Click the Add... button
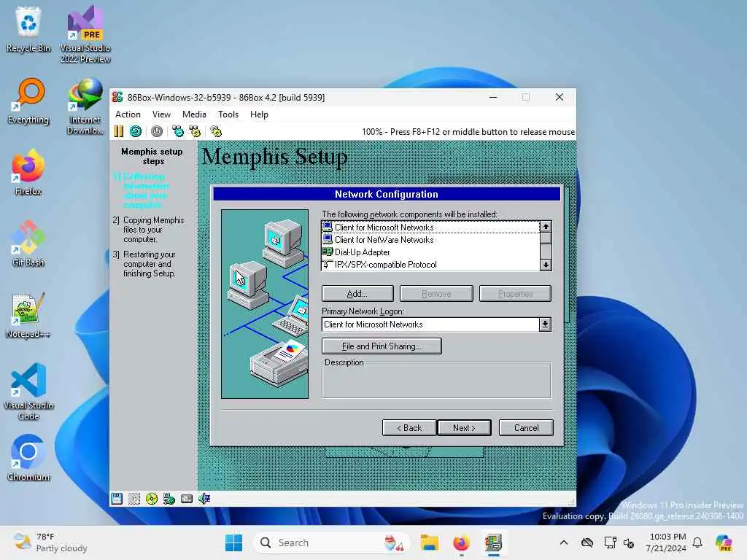 [357, 294]
